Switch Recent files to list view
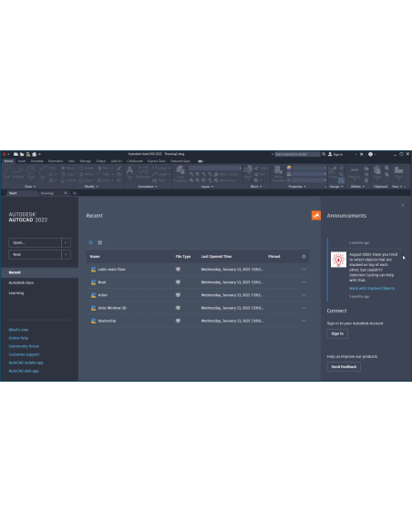The image size is (412, 532). (90, 242)
